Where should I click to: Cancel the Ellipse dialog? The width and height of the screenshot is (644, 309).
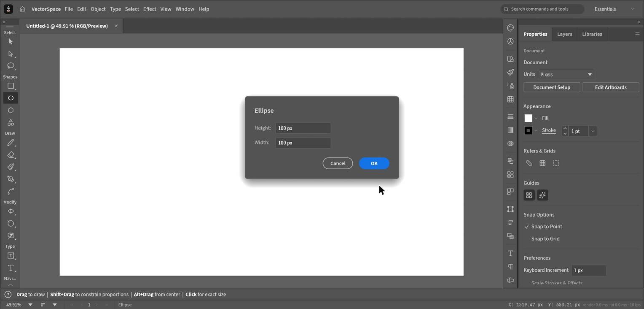tap(338, 163)
